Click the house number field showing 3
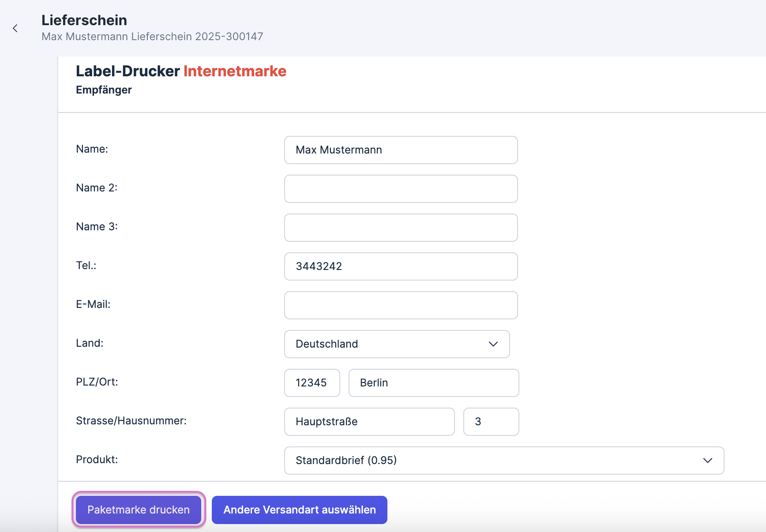The width and height of the screenshot is (766, 532). click(x=491, y=422)
